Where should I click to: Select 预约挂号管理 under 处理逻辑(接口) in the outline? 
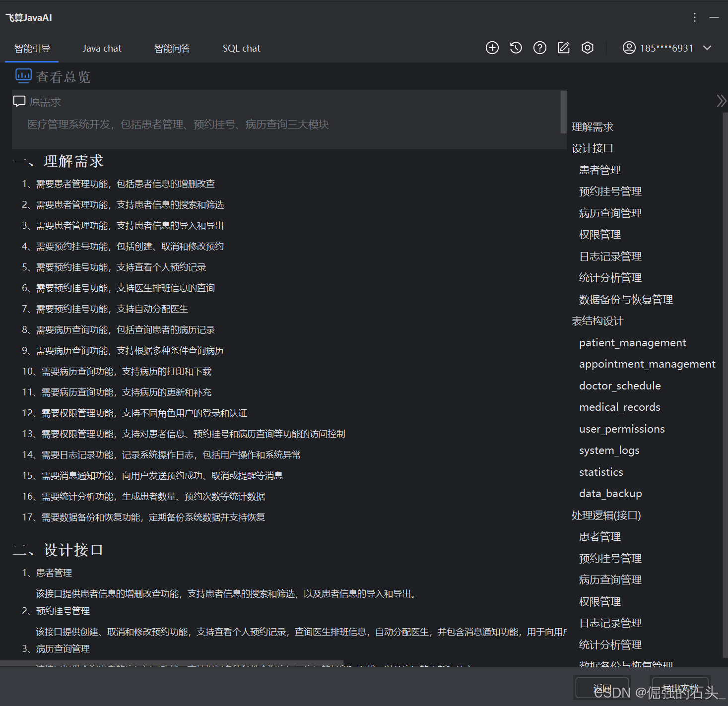coord(610,559)
